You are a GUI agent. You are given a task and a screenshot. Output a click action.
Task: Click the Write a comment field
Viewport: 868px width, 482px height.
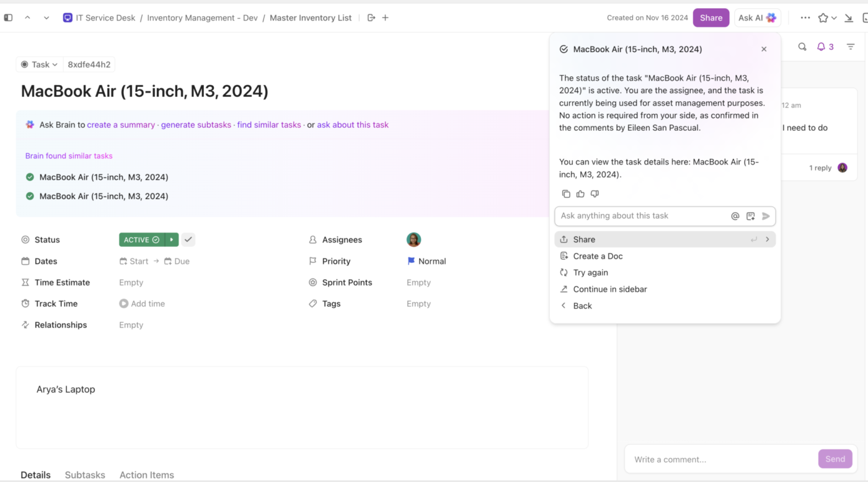click(721, 459)
